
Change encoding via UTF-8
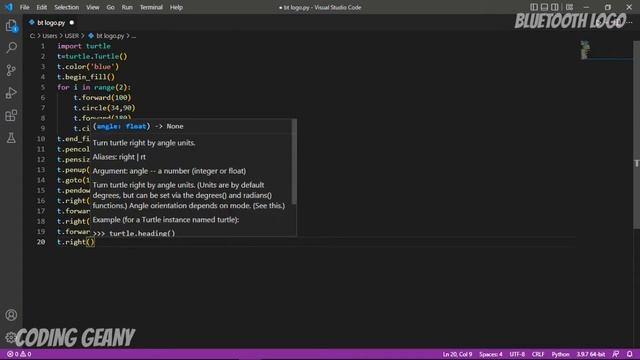[517, 354]
